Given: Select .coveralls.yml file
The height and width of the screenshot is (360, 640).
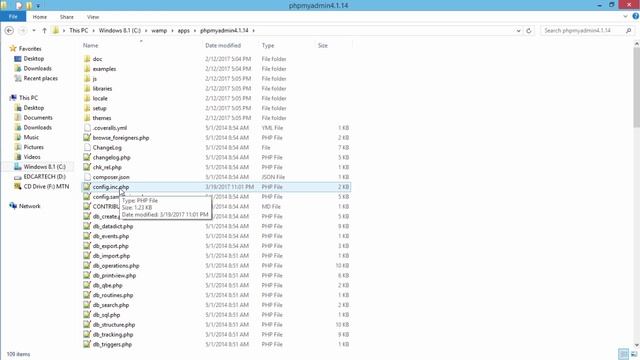Looking at the screenshot, I should coord(109,128).
